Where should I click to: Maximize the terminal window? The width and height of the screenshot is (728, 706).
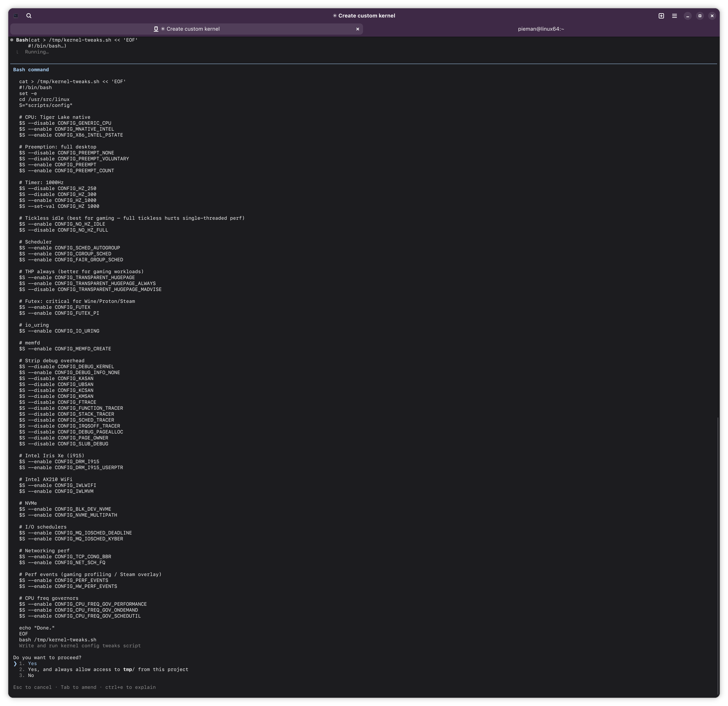coord(700,16)
